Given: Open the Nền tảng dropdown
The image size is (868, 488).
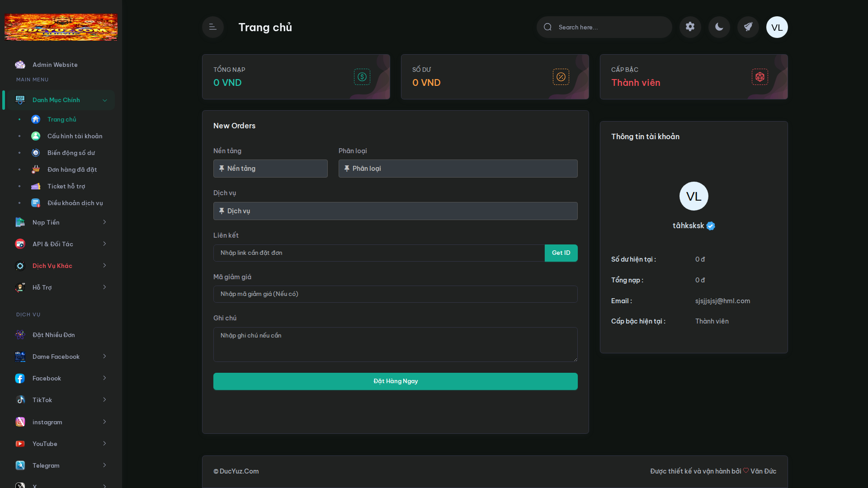Looking at the screenshot, I should [x=270, y=169].
